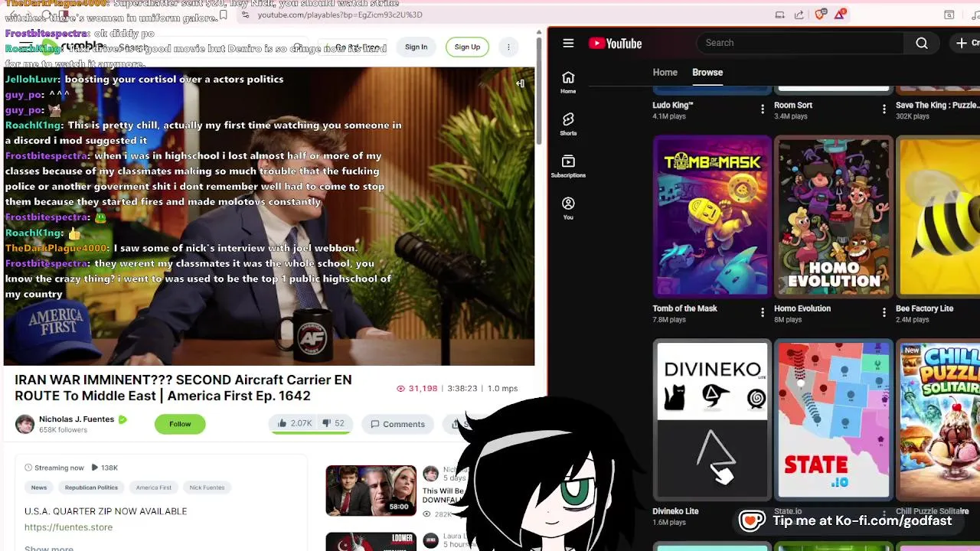Open options menu for Homo Evolution
This screenshot has height=551, width=980.
[x=884, y=312]
